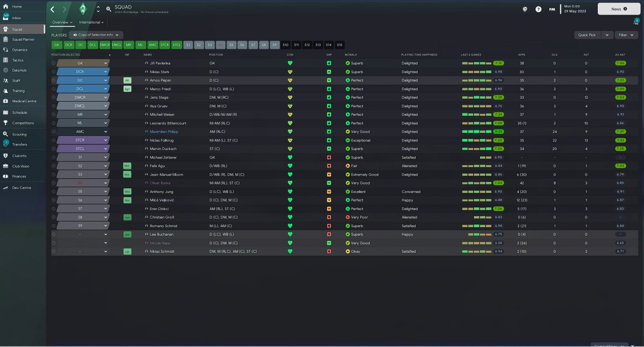This screenshot has height=347, width=644.
Task: Open Squad Planner in the sidebar
Action: coord(23,39)
